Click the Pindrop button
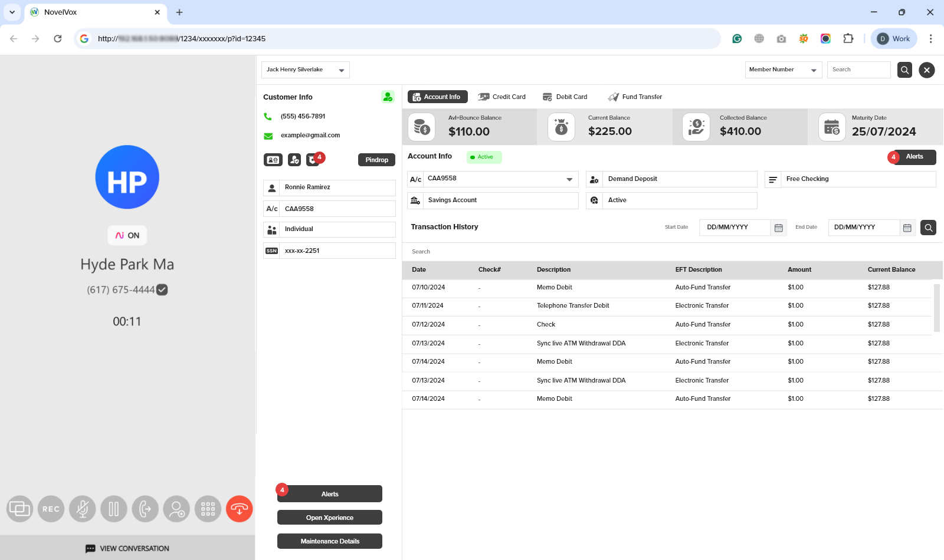The height and width of the screenshot is (560, 944). 376,159
